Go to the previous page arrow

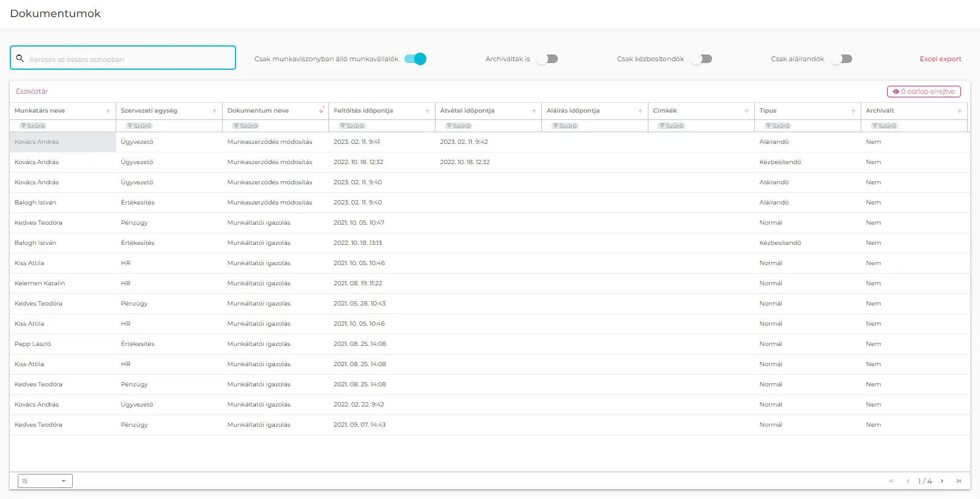tap(908, 481)
